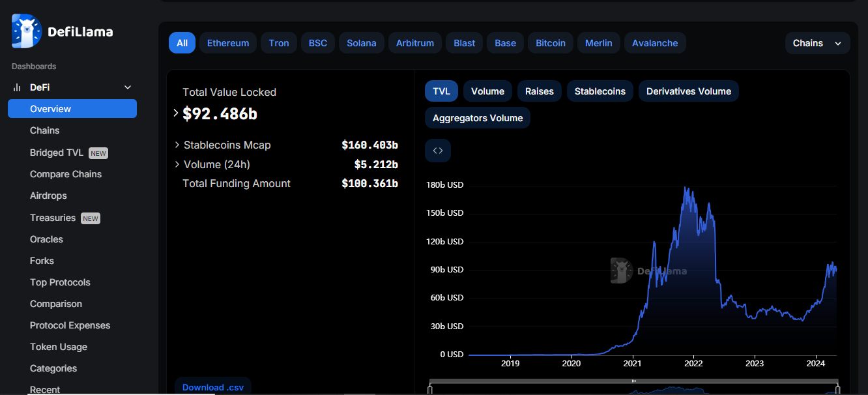Open the Recent page

pyautogui.click(x=45, y=390)
